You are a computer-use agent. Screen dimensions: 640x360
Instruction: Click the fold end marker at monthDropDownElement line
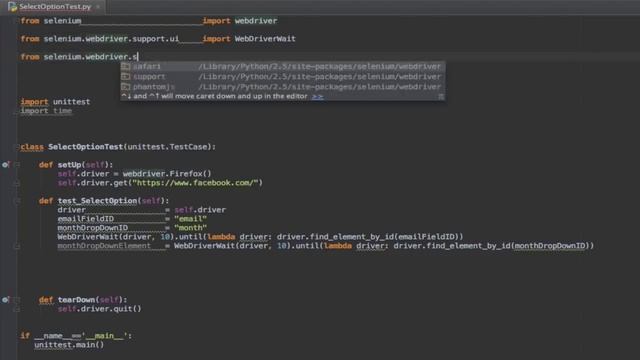point(17,246)
